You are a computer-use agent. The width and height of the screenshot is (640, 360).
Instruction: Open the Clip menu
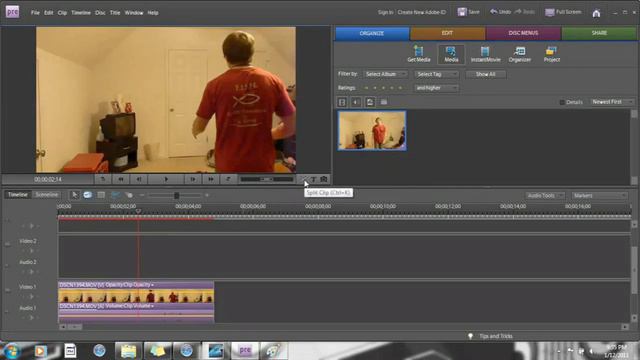62,13
